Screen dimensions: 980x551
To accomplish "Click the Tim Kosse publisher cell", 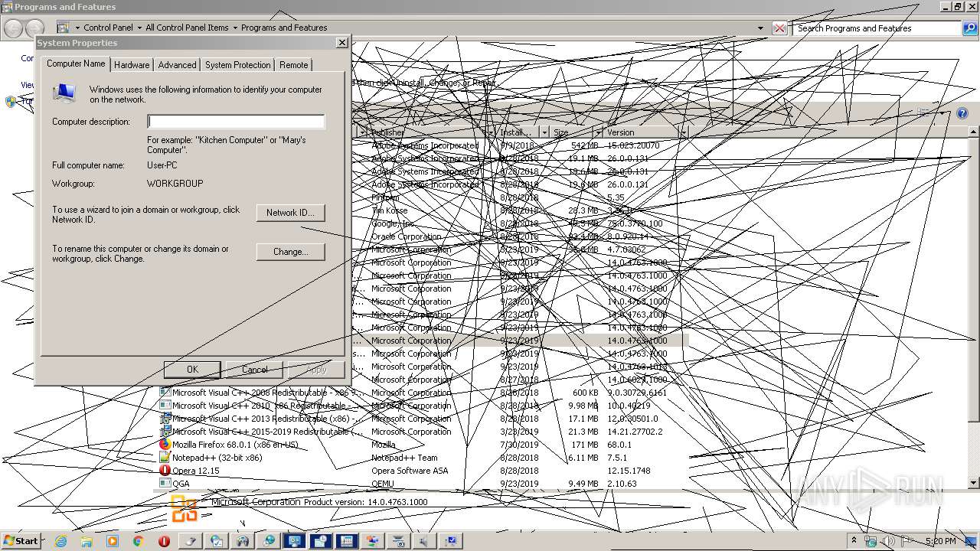I will pos(390,210).
